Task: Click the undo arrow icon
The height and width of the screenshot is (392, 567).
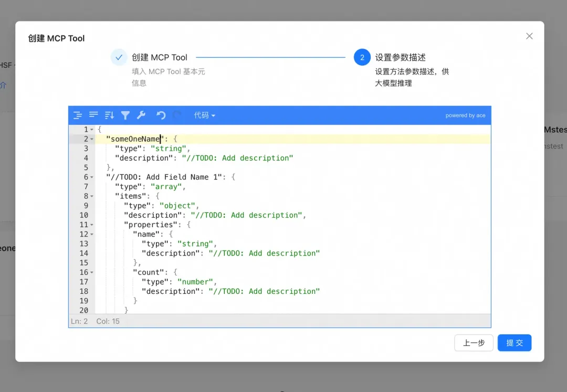Action: coord(161,115)
